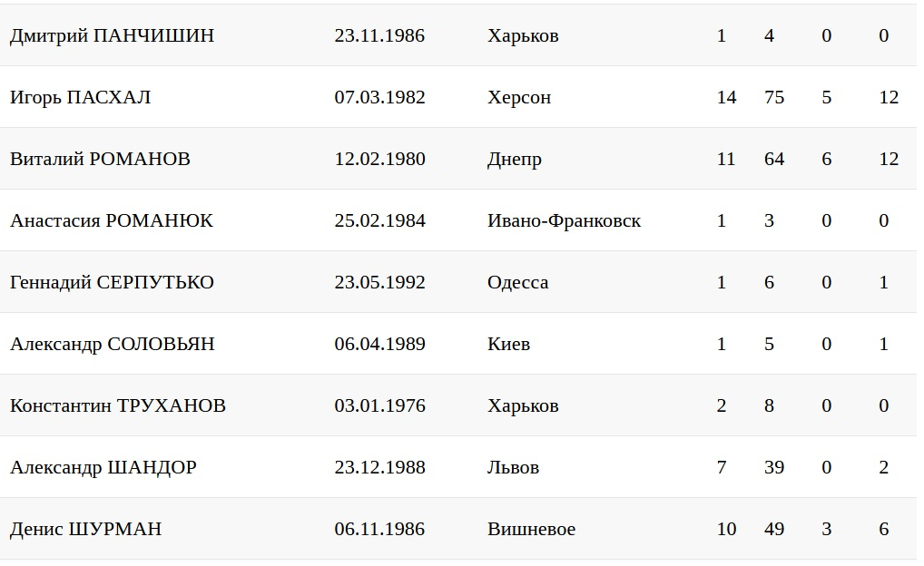Viewport: 924px width, 566px height.
Task: Click Александр ШАНДОР player name
Action: pyautogui.click(x=103, y=468)
